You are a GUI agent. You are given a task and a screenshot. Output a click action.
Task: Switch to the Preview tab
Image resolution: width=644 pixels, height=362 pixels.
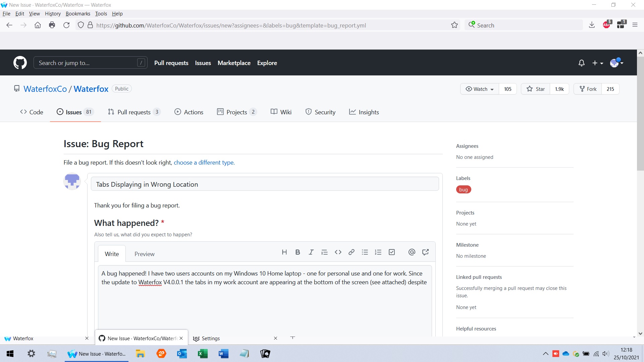(x=144, y=254)
